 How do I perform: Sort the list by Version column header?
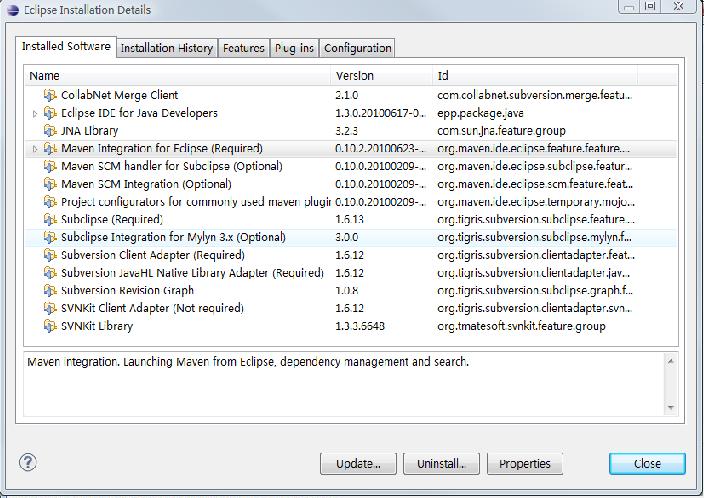tap(382, 75)
